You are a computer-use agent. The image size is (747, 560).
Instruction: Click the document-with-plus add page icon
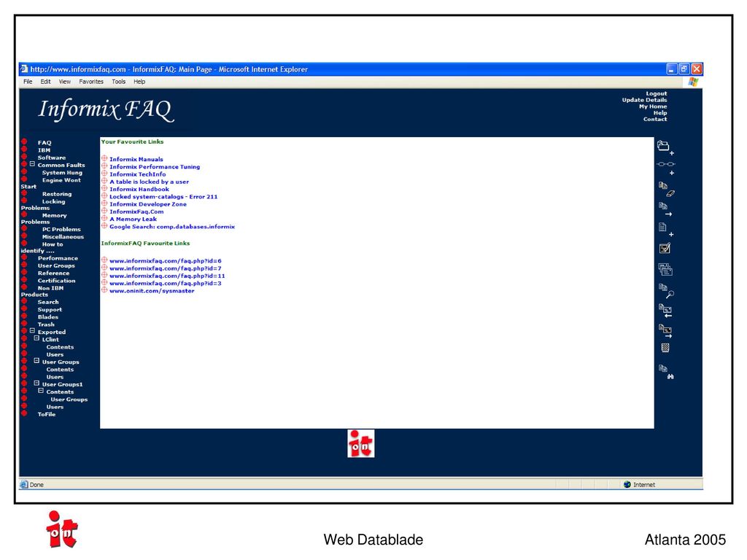pos(665,230)
